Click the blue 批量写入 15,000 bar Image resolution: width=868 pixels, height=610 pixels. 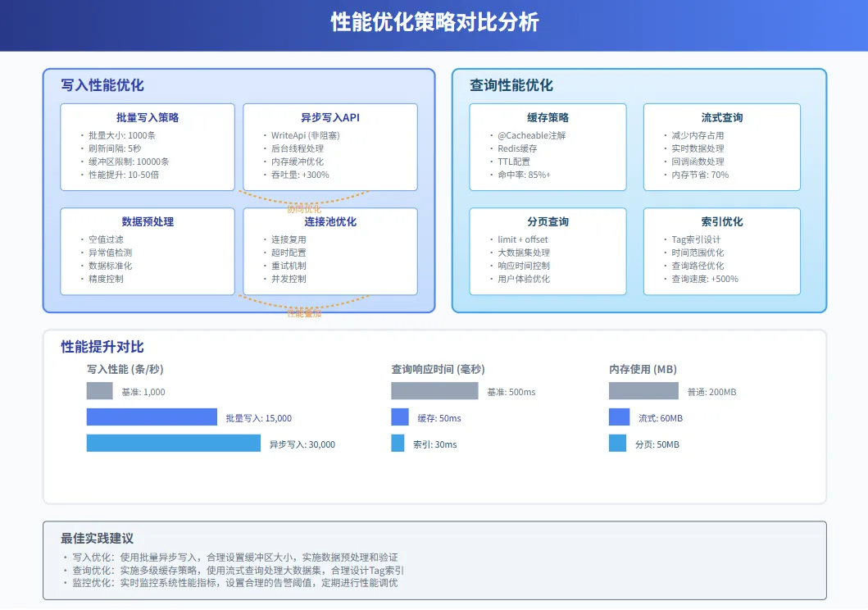(x=152, y=417)
